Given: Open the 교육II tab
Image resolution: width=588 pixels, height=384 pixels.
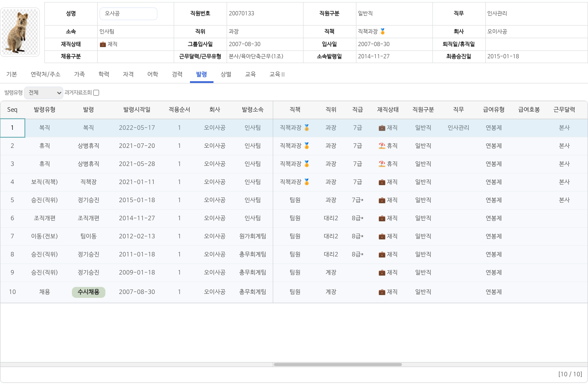Looking at the screenshot, I should (277, 74).
